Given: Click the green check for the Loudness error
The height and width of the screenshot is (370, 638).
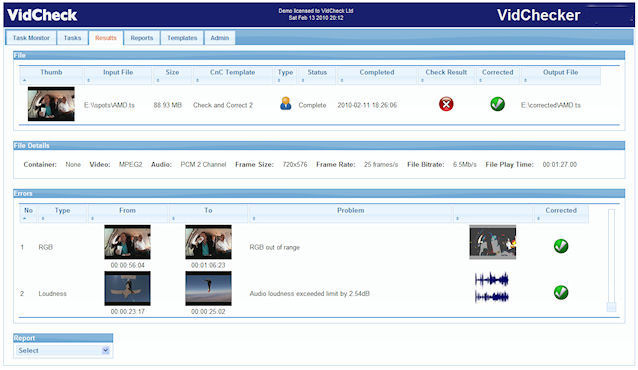Looking at the screenshot, I should (561, 292).
